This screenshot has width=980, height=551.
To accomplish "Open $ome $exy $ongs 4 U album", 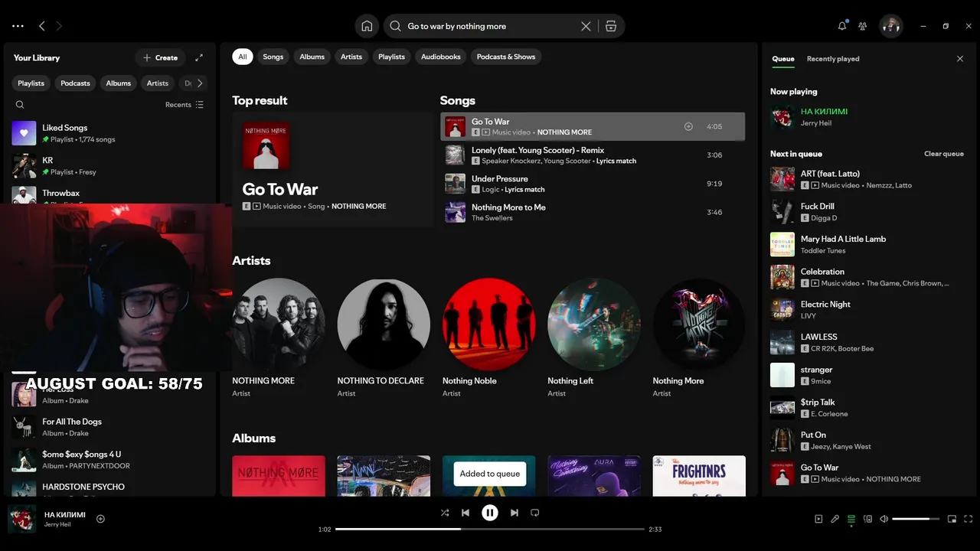I will coord(109,460).
